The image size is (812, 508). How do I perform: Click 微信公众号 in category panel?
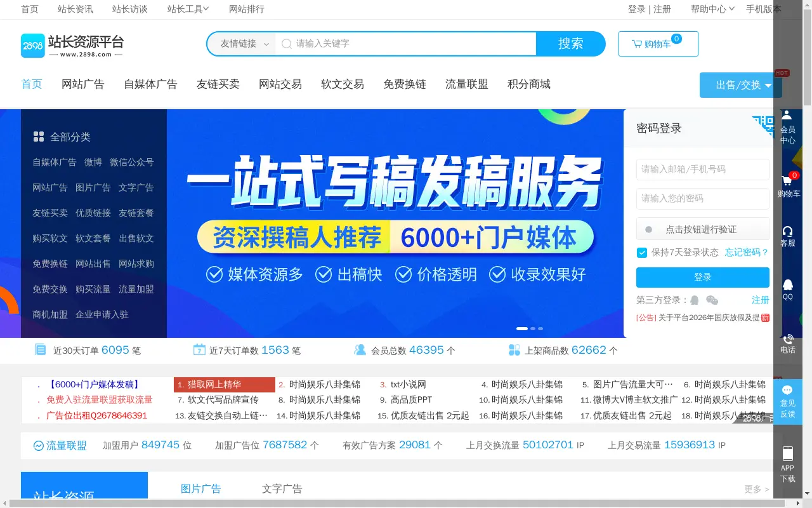(x=132, y=162)
